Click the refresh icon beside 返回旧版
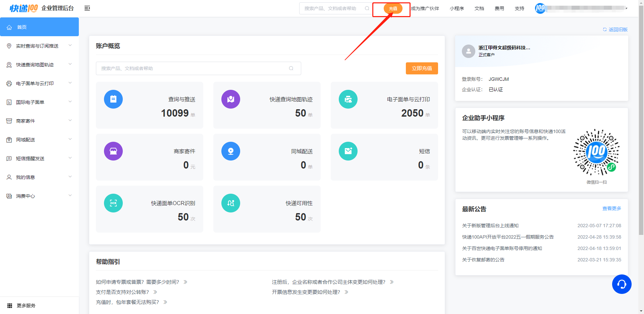The width and height of the screenshot is (644, 314). coord(605,29)
